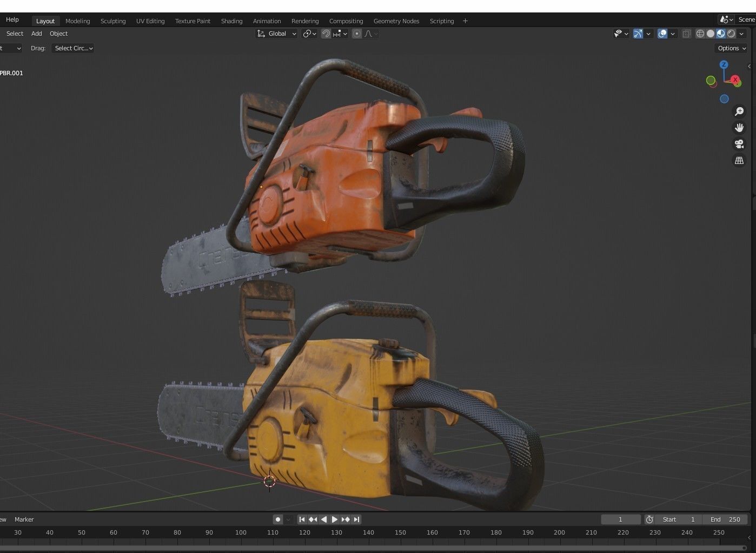Image resolution: width=756 pixels, height=553 pixels.
Task: Click the pan view hand icon
Action: point(739,128)
